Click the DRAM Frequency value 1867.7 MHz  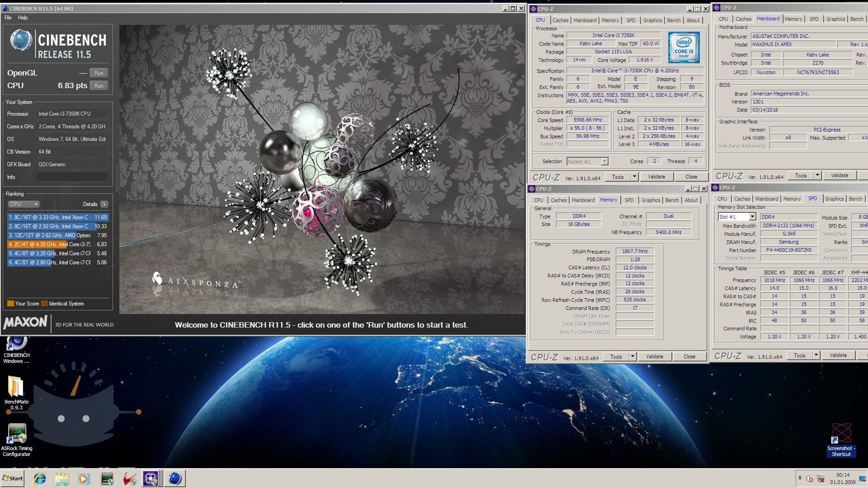635,251
